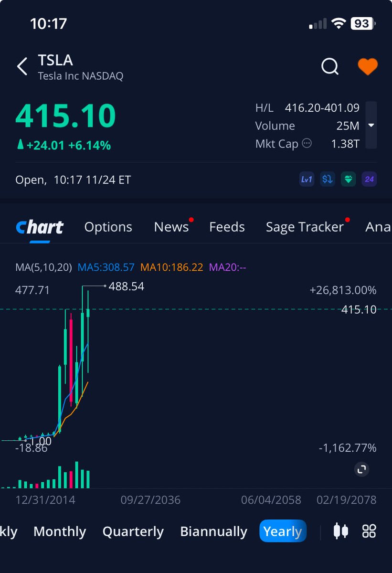Select the Quarterly interval
The width and height of the screenshot is (392, 573).
pyautogui.click(x=133, y=531)
